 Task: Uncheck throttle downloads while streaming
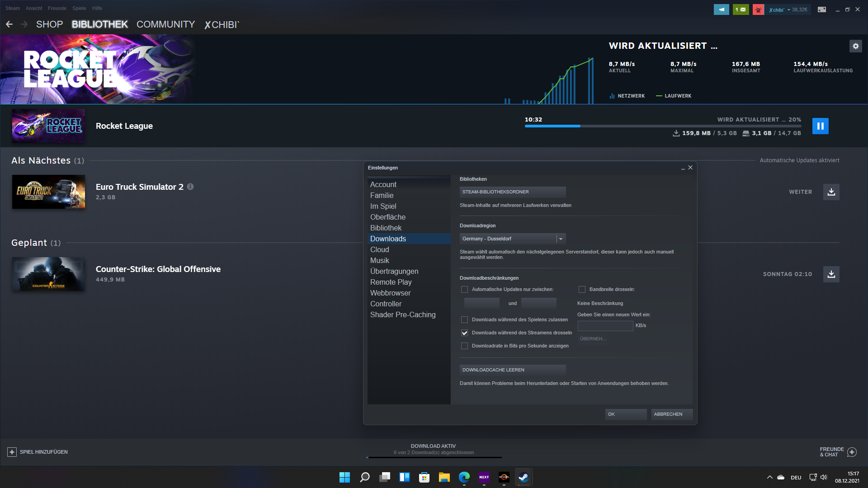[464, 333]
